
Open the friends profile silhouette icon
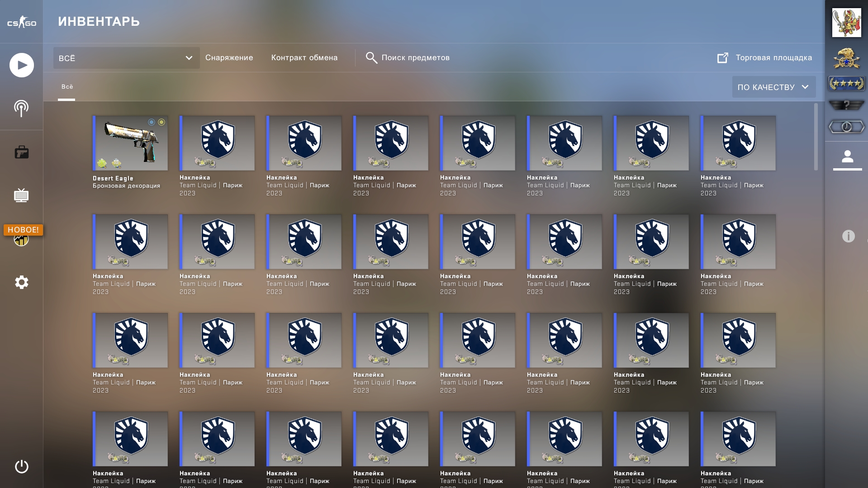(x=847, y=157)
